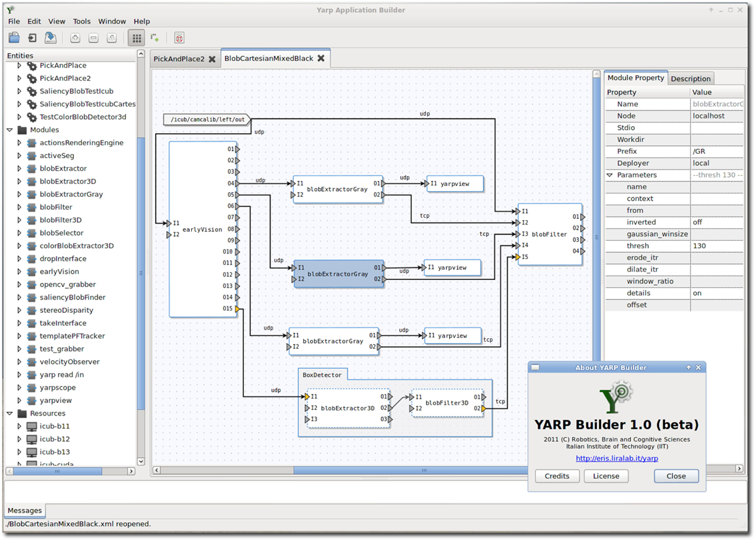Screen dimensions: 756x541
Task: Click the import toolbar icon
Action: click(x=32, y=38)
